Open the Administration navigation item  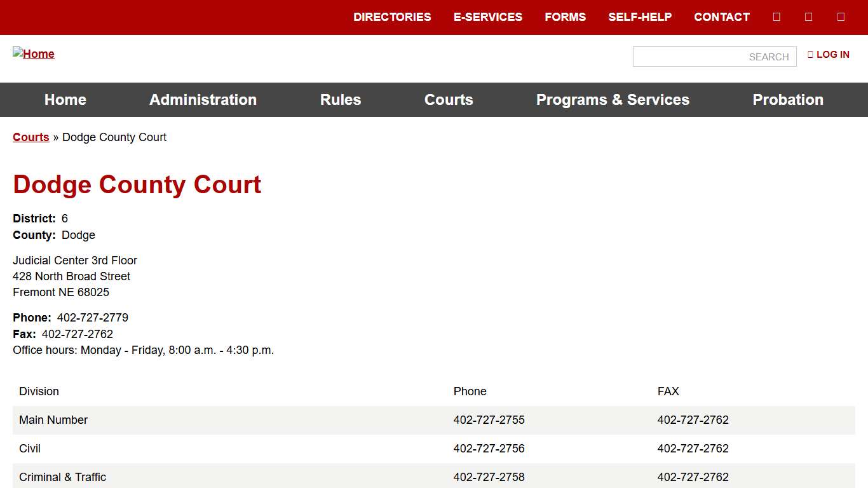(203, 100)
